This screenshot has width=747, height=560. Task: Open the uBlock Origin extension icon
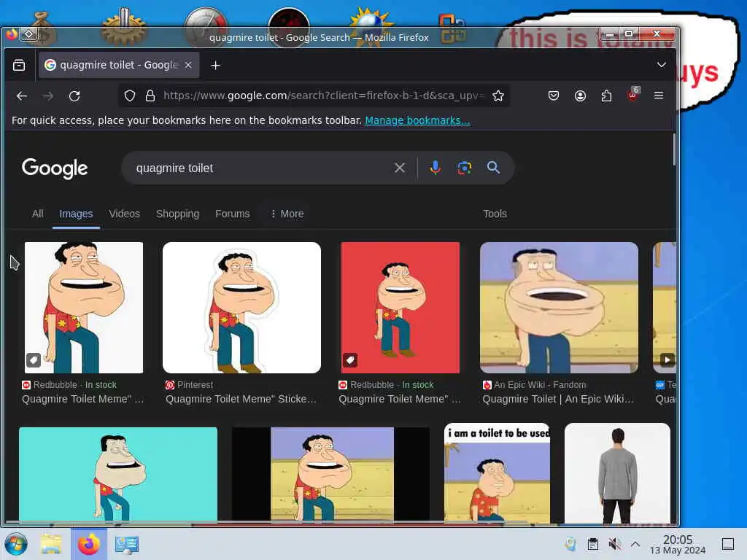click(x=633, y=95)
